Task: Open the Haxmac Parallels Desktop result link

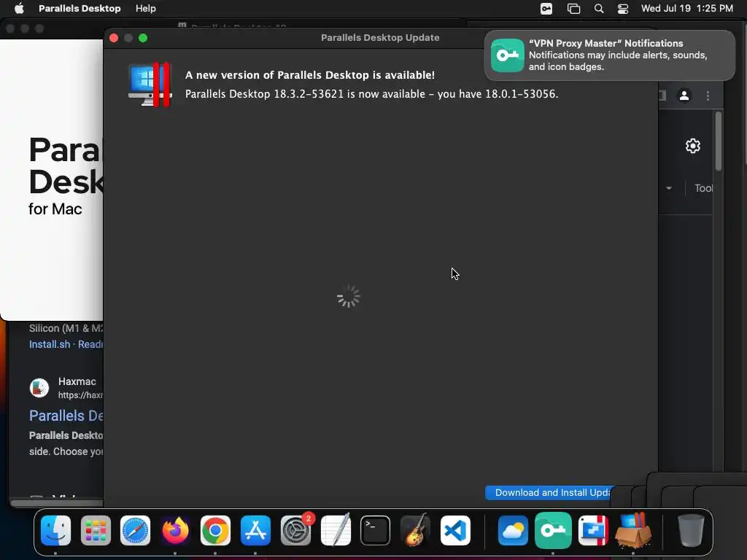Action: [66, 416]
